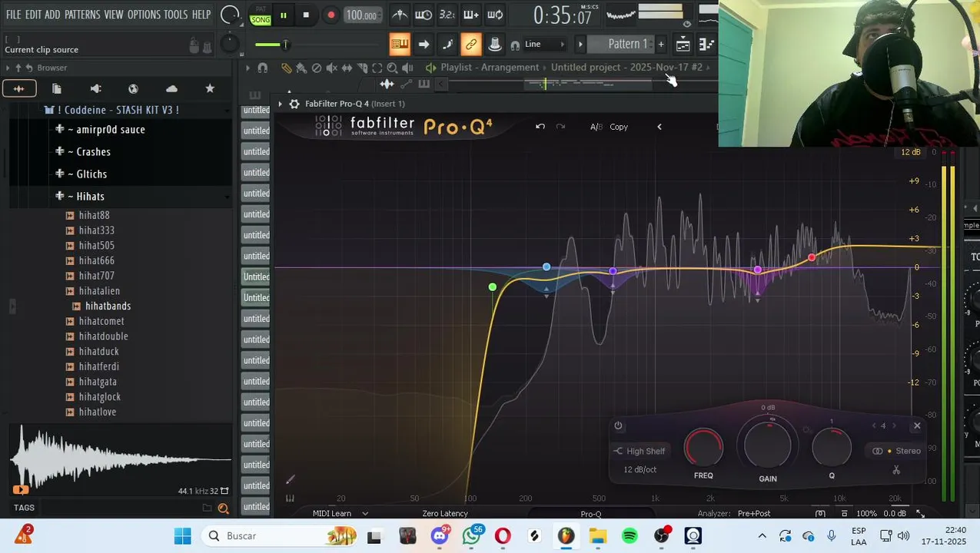
Task: Open the Browser online library globe icon
Action: [x=133, y=88]
